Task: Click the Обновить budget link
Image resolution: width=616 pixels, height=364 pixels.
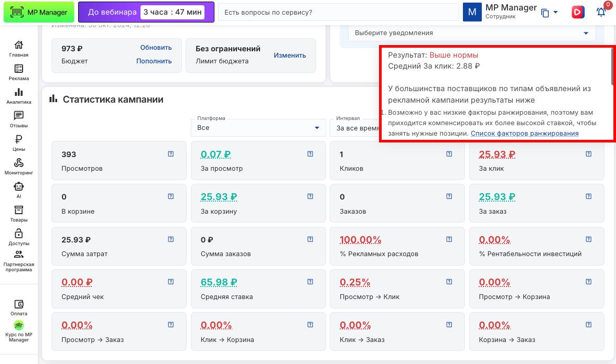Action: pyautogui.click(x=156, y=48)
